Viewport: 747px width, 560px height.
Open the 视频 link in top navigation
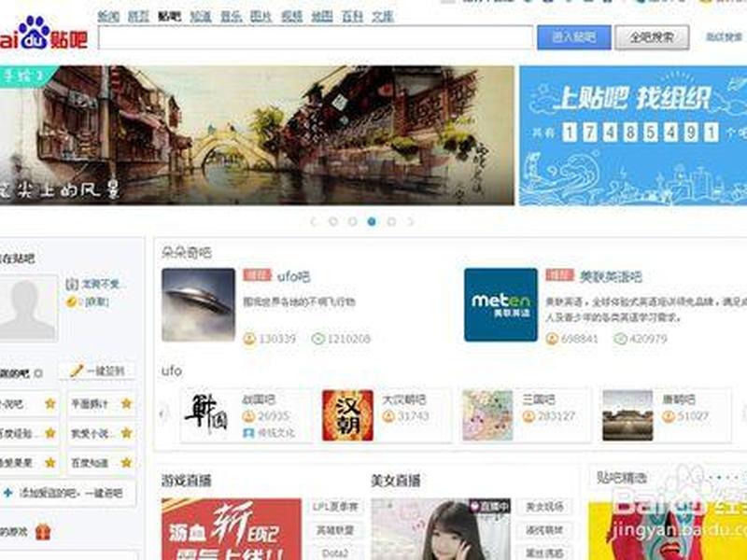tap(291, 17)
